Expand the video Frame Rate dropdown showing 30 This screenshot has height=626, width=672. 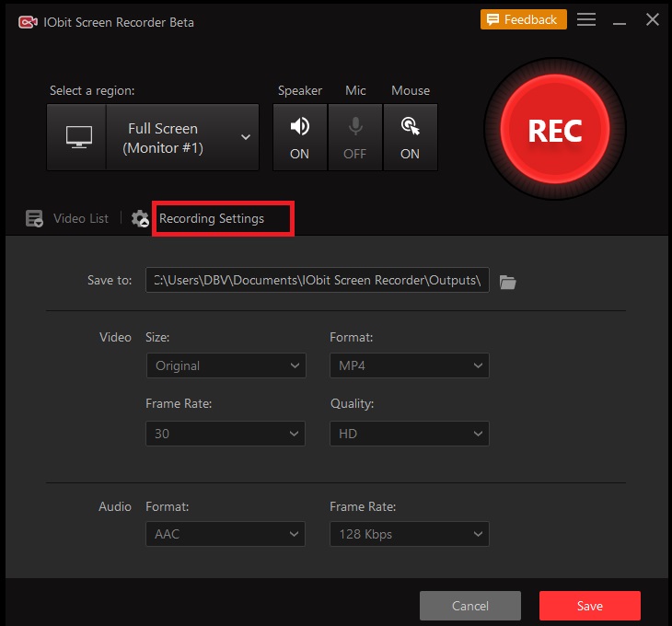tap(226, 434)
